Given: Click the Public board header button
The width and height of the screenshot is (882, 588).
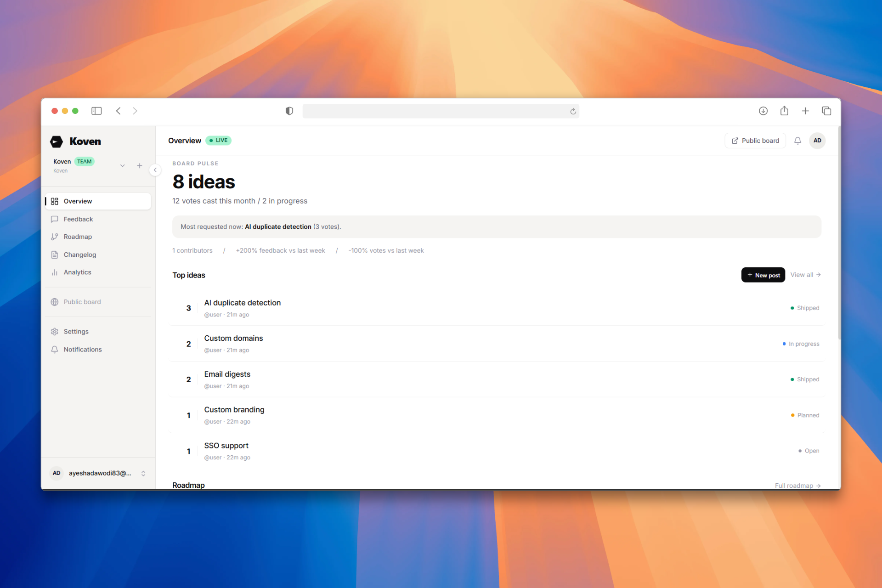Looking at the screenshot, I should 755,141.
